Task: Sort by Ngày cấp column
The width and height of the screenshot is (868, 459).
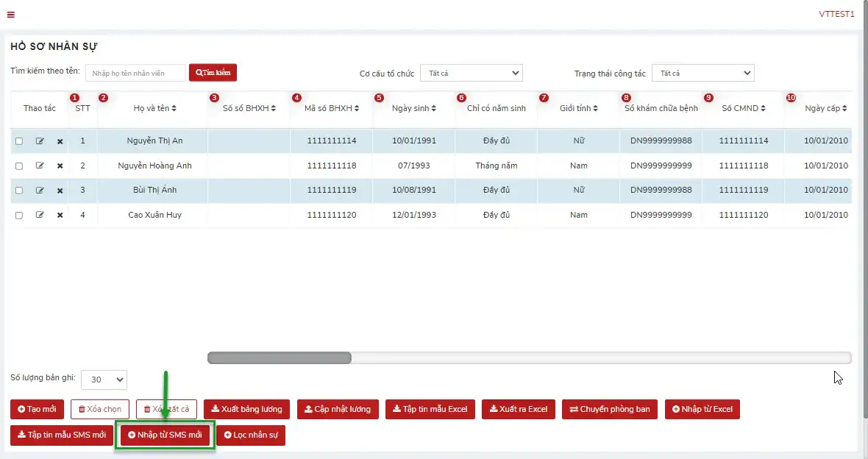Action: pos(826,108)
